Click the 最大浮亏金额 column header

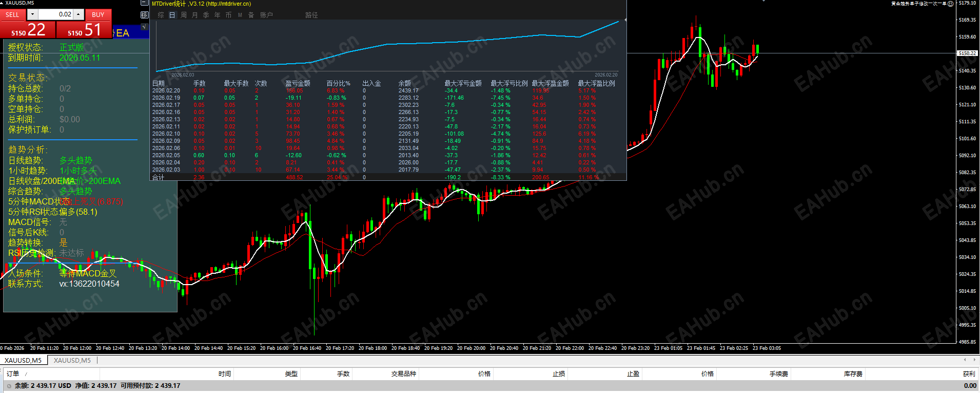tap(463, 83)
